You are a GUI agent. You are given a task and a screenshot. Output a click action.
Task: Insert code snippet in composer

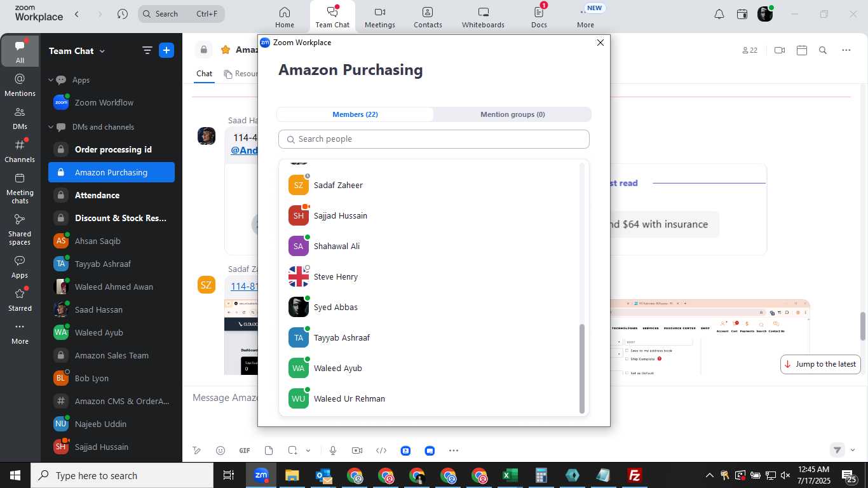coord(381,451)
